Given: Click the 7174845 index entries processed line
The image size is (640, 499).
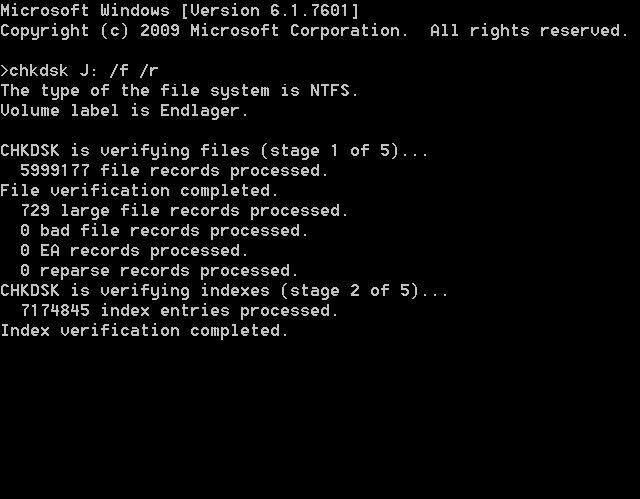Looking at the screenshot, I should (x=179, y=311).
